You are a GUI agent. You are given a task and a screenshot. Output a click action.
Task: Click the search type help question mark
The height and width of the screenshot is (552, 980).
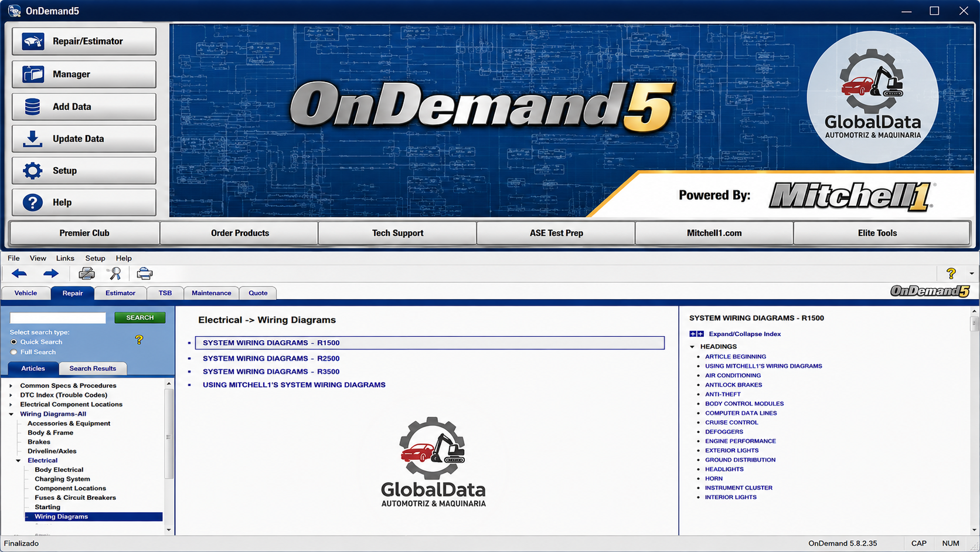139,340
